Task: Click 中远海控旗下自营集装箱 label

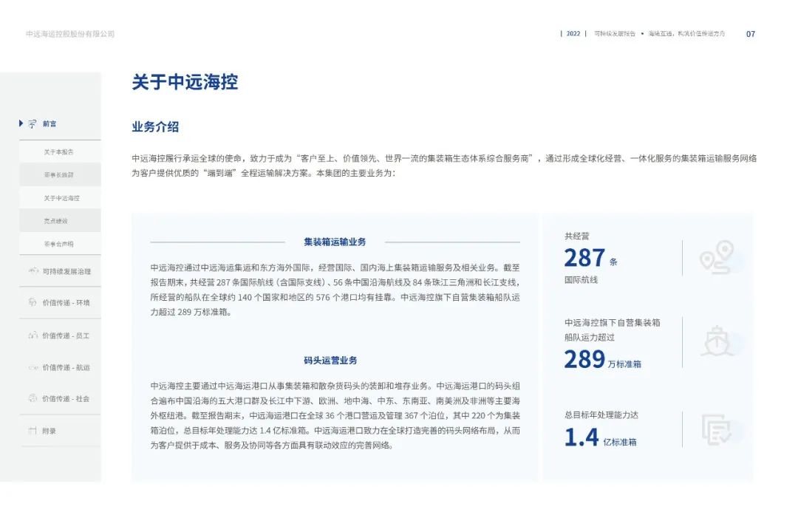Action: [x=613, y=323]
